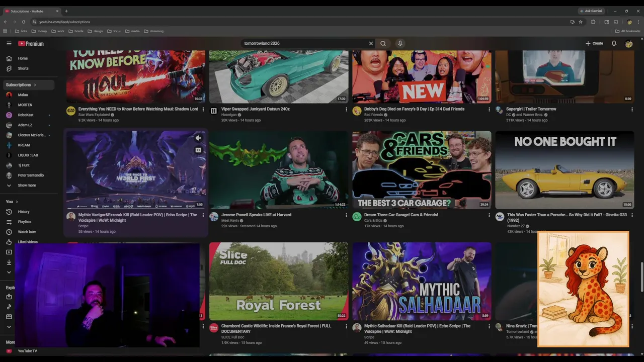The height and width of the screenshot is (362, 644).
Task: Click the install app icon in address bar
Action: click(x=572, y=22)
